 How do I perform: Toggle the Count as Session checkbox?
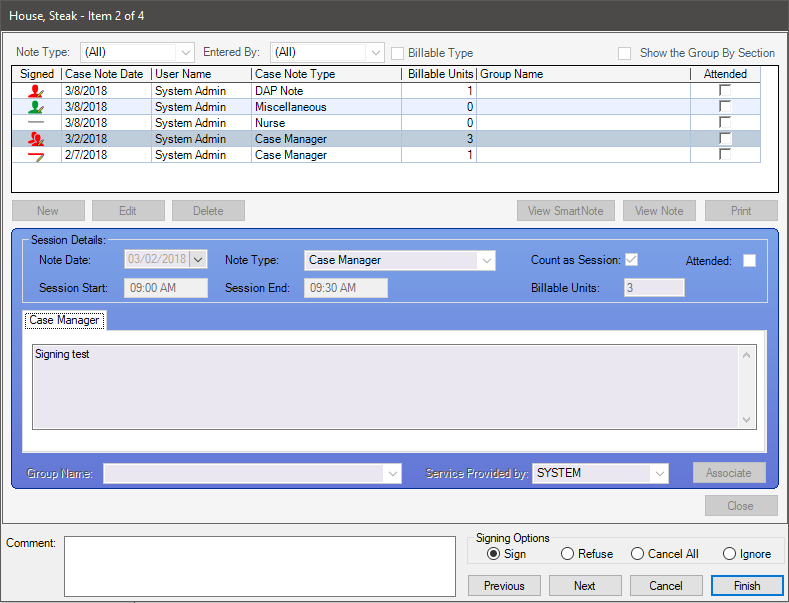tap(632, 260)
